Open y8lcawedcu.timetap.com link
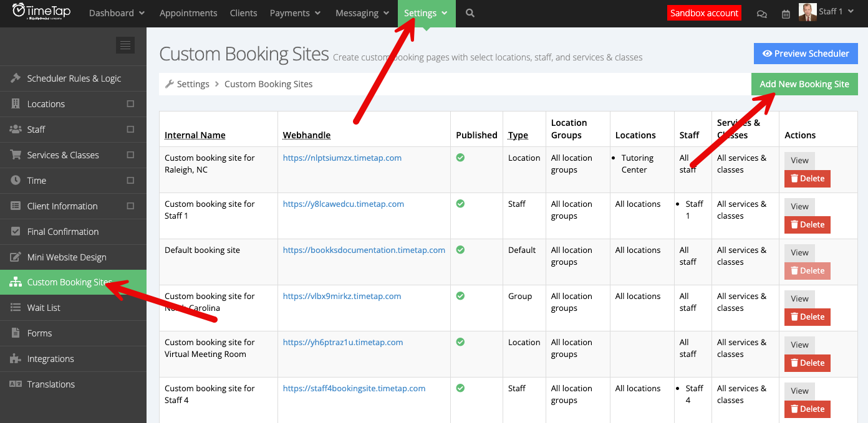Image resolution: width=868 pixels, height=423 pixels. 344,204
